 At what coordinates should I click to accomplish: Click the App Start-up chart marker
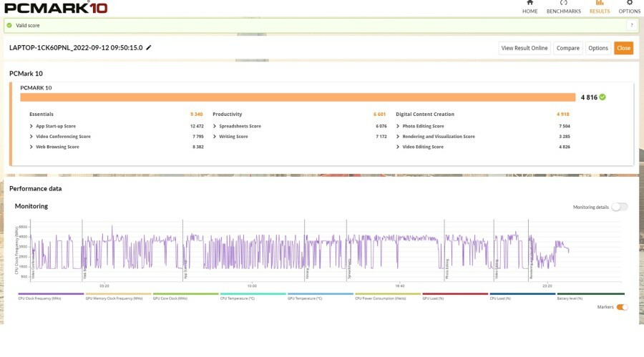click(185, 270)
